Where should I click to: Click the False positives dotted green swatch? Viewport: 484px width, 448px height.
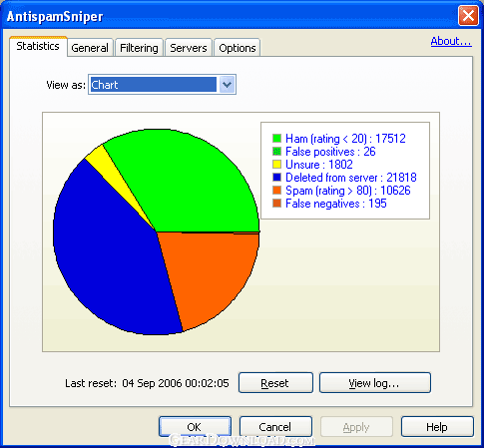pos(276,152)
